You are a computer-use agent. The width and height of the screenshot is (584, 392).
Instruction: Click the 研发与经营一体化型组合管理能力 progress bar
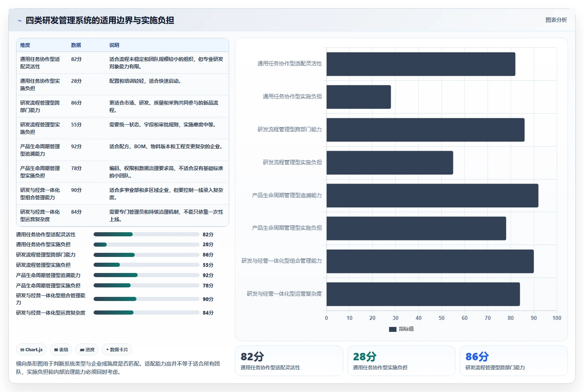tap(146, 299)
